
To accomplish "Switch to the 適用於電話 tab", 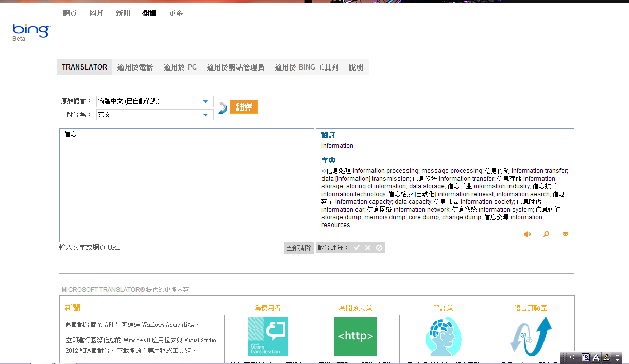I will [135, 67].
